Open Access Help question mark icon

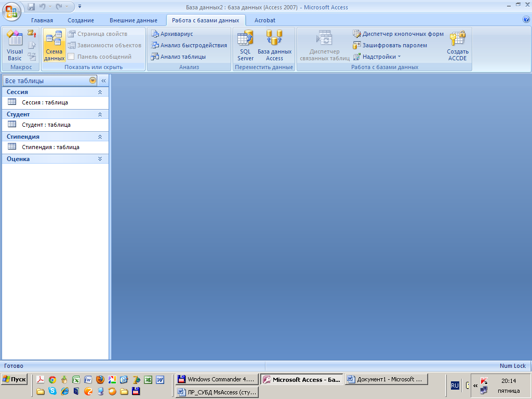[x=526, y=20]
